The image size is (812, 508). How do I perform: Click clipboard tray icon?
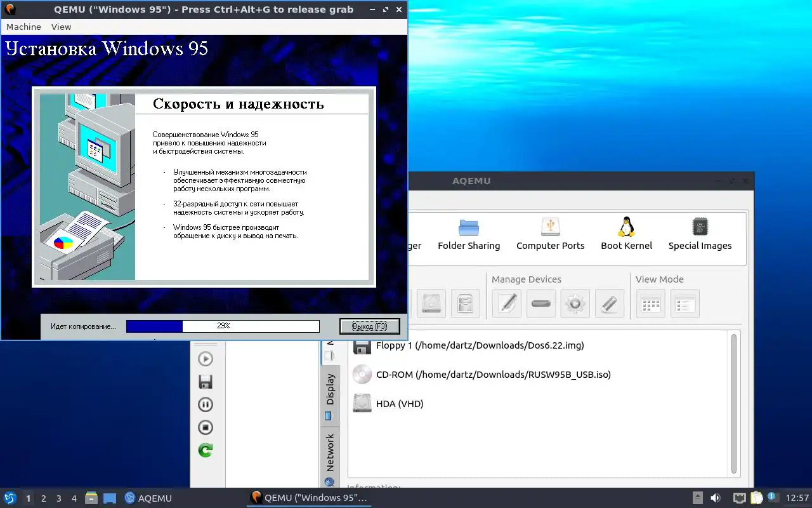[756, 498]
